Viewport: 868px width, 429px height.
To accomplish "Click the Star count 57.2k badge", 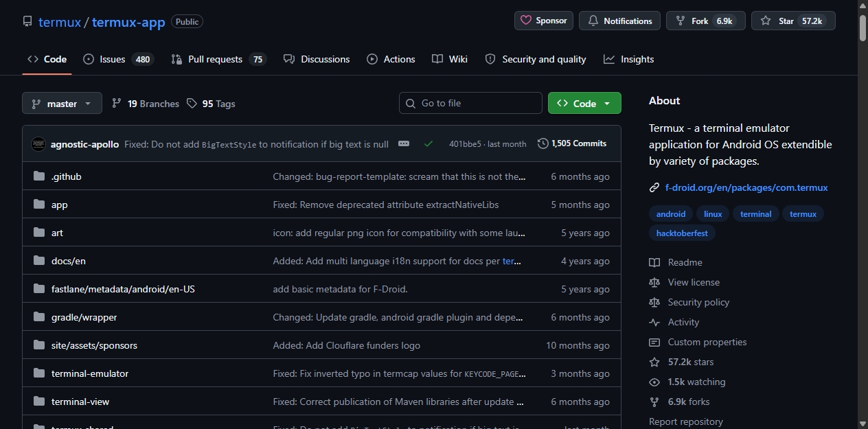I will [x=812, y=21].
